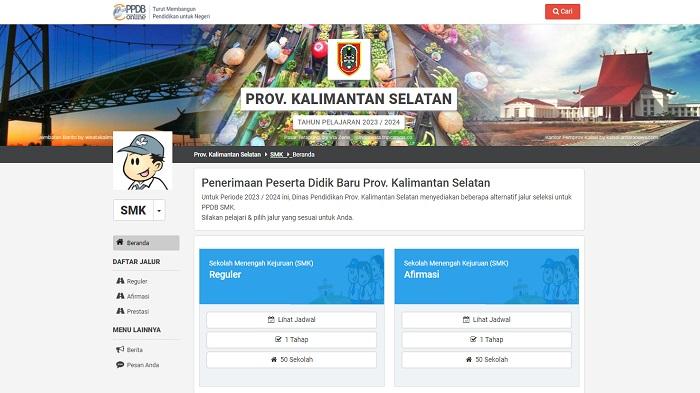Click the PPDB Online logo

pyautogui.click(x=129, y=12)
